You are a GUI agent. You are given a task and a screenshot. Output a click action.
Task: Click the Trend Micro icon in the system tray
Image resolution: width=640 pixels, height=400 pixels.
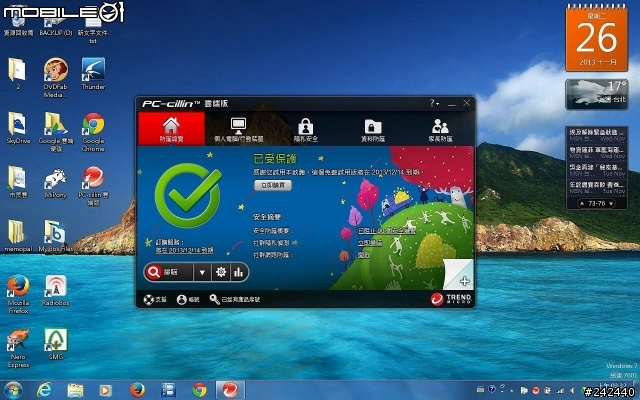click(x=536, y=391)
